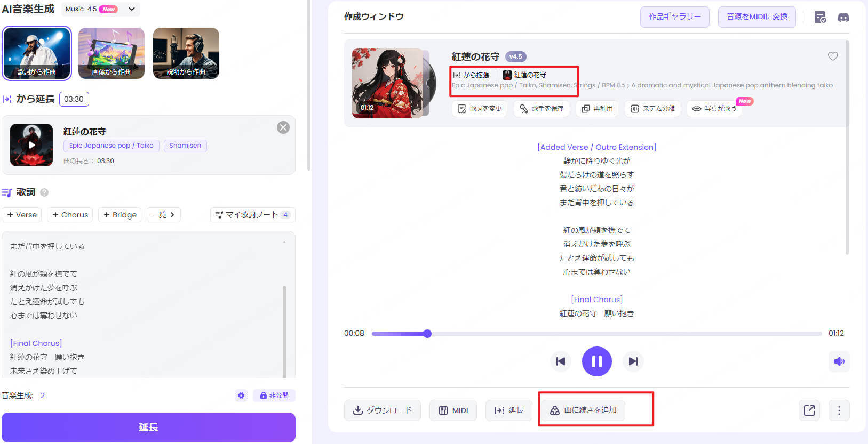The image size is (868, 444).
Task: Open the three-dot more options menu
Action: (839, 410)
